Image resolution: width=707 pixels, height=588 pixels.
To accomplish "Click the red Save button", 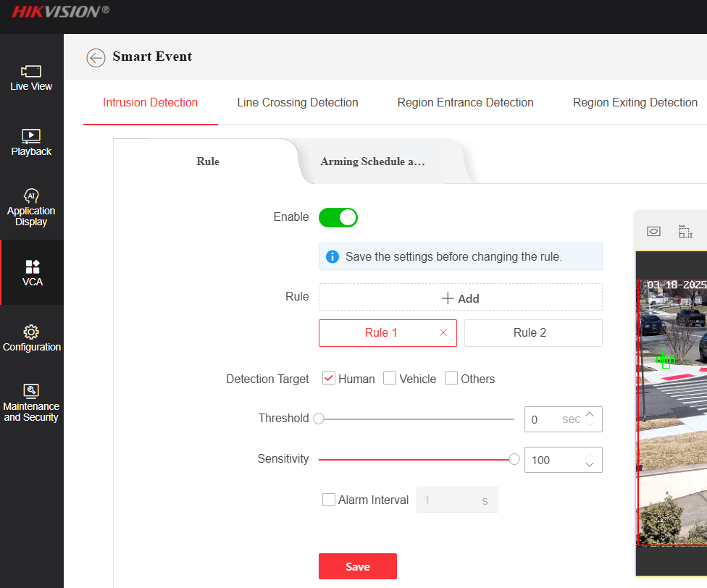I will coord(358,566).
